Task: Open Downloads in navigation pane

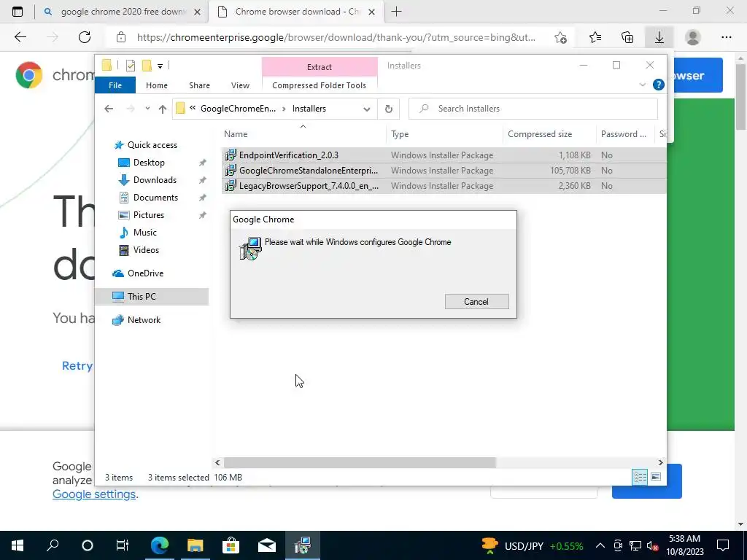Action: pyautogui.click(x=155, y=180)
